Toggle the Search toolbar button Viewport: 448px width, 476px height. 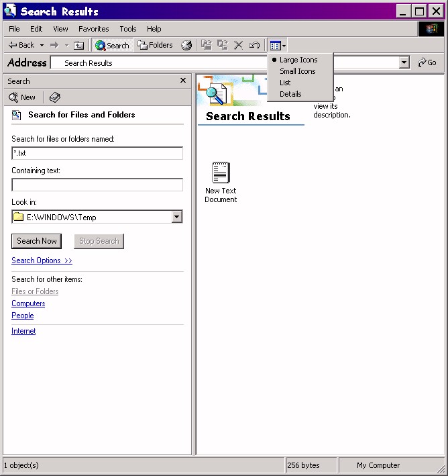(x=112, y=45)
